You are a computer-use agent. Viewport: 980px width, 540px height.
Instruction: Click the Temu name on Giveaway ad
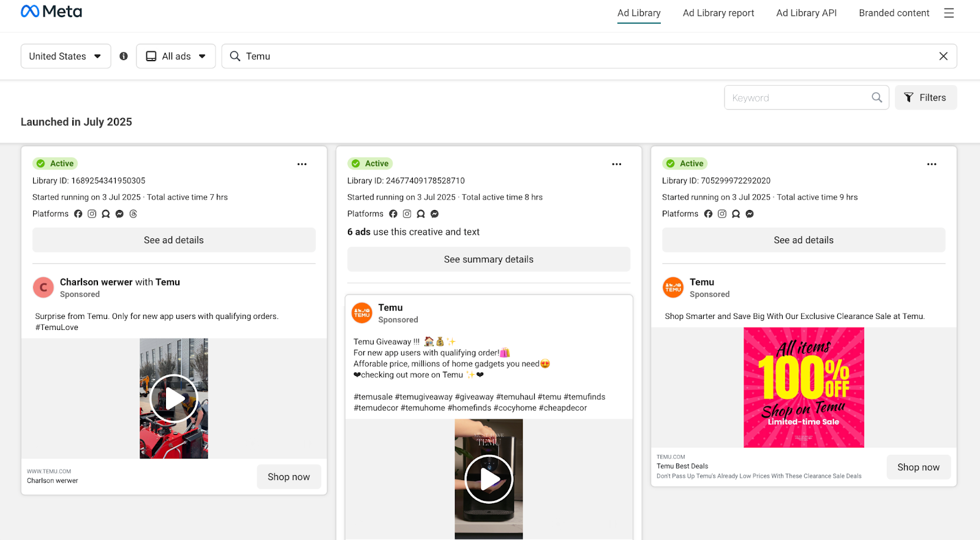[x=390, y=307]
